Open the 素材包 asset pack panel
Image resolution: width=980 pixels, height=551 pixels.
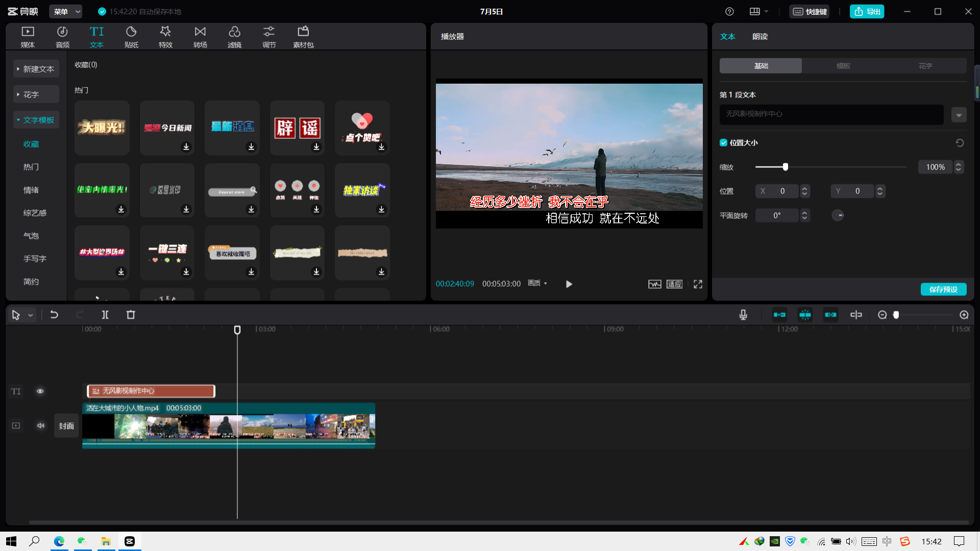[x=303, y=37]
